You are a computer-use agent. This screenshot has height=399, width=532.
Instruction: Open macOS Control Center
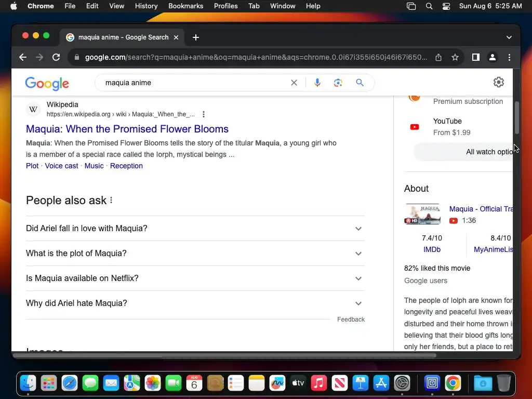point(446,6)
